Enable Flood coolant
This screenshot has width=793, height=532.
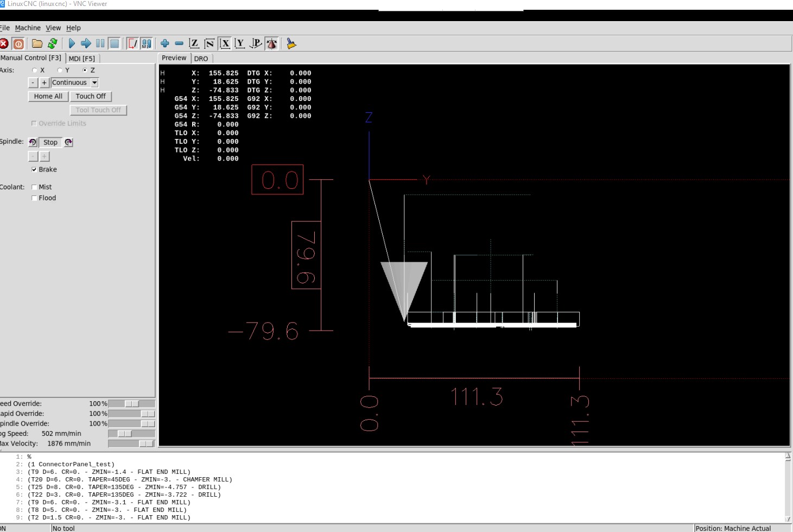pyautogui.click(x=34, y=198)
